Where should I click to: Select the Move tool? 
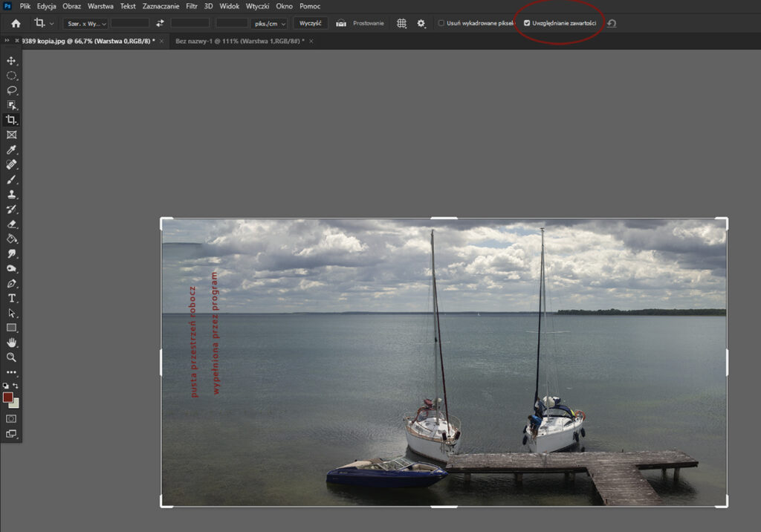pyautogui.click(x=10, y=61)
